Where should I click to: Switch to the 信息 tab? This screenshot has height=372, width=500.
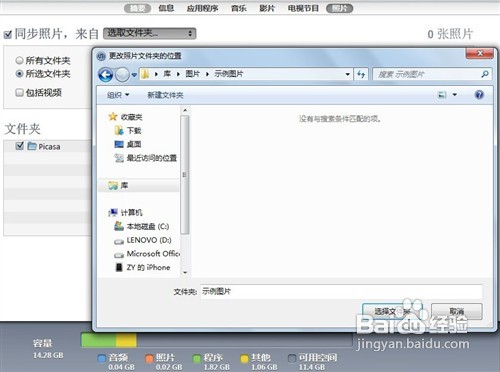pyautogui.click(x=166, y=8)
